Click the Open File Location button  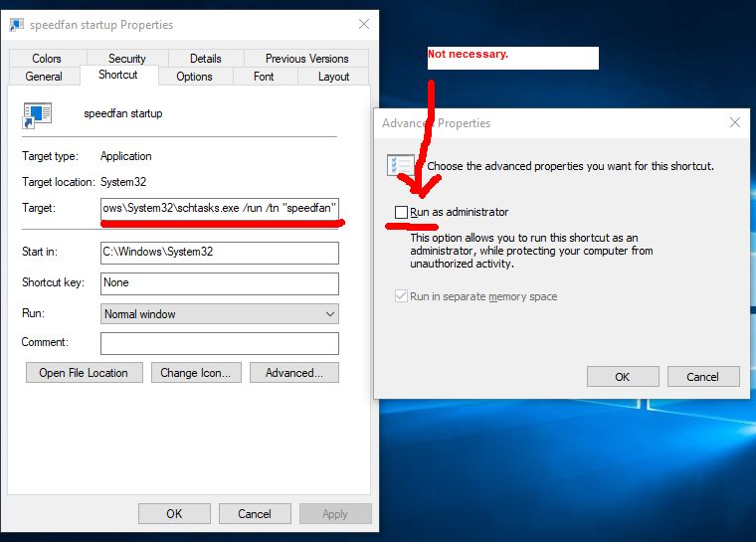tap(84, 373)
